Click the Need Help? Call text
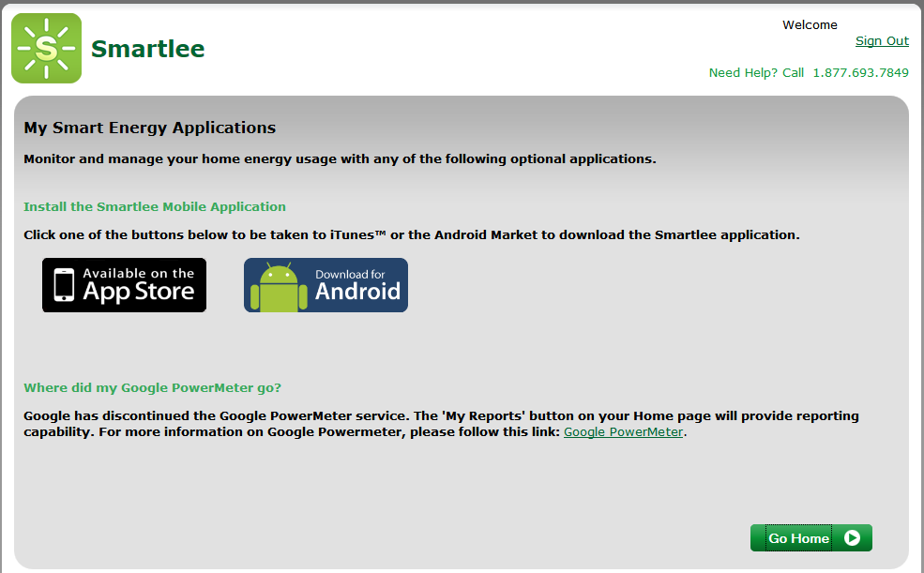 click(x=756, y=72)
